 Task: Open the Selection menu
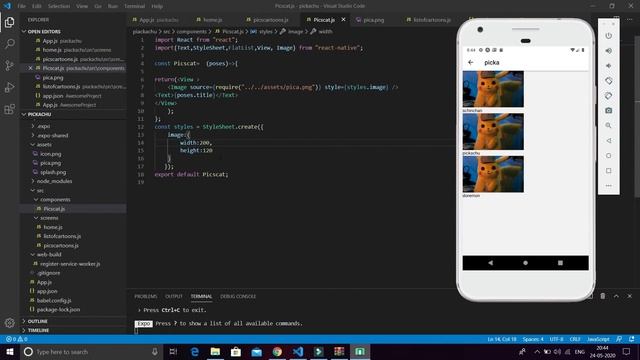click(59, 6)
